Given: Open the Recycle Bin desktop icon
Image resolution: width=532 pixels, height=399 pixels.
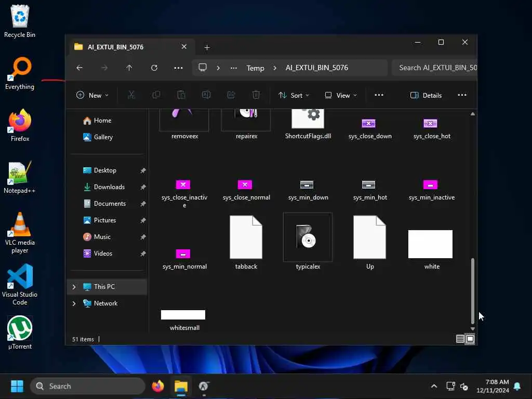Looking at the screenshot, I should pyautogui.click(x=20, y=21).
